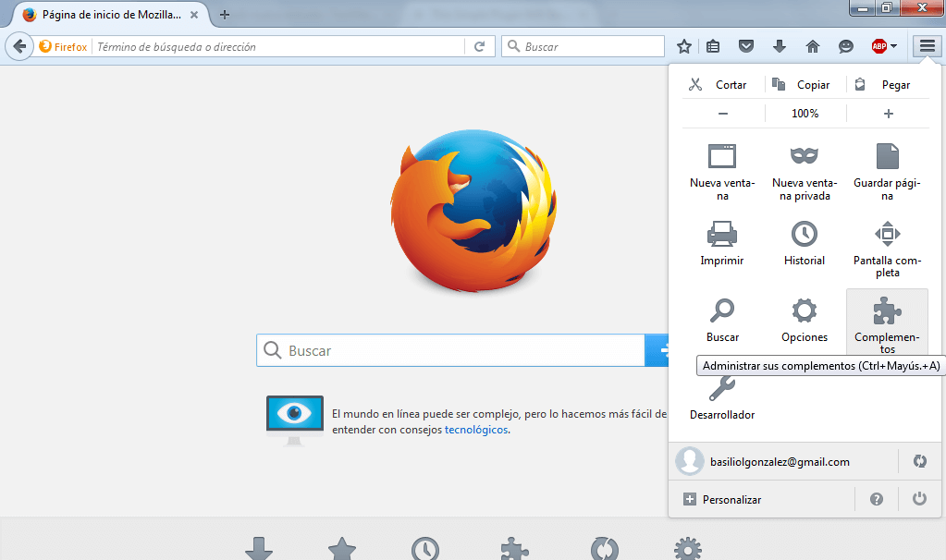This screenshot has height=560, width=946.
Task: Increase zoom with the plus button
Action: 888,114
